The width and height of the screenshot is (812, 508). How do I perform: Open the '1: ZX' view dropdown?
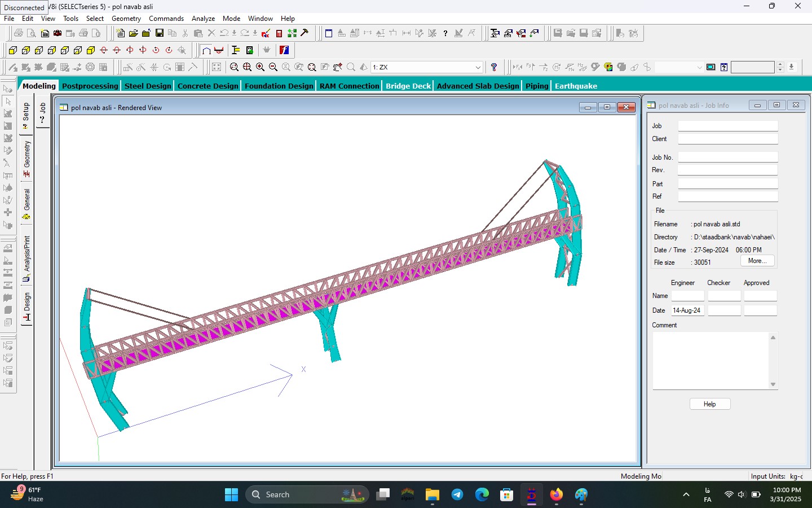478,67
